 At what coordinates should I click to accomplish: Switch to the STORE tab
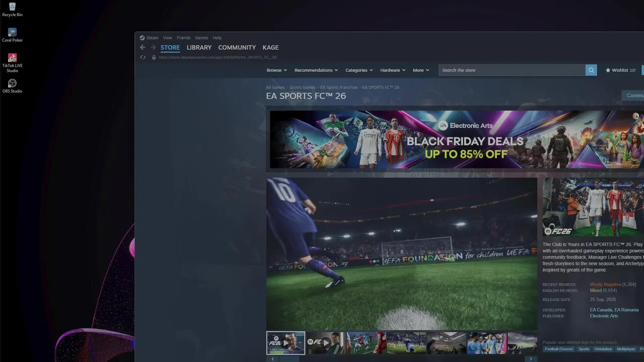[170, 48]
